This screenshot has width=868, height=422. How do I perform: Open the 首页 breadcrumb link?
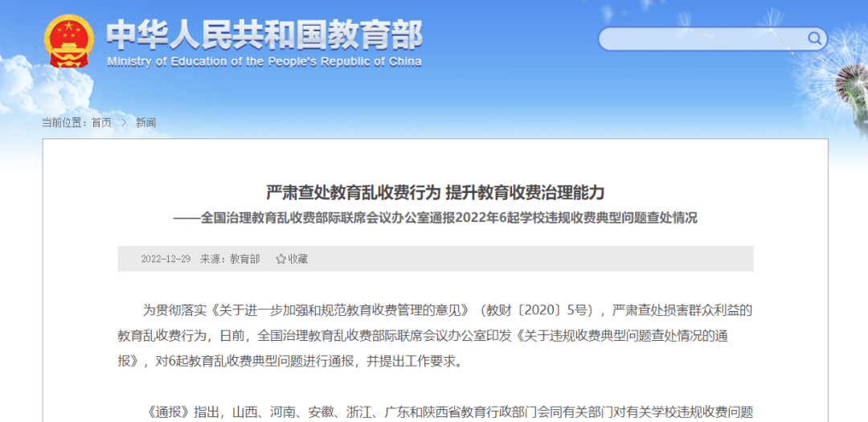click(101, 122)
